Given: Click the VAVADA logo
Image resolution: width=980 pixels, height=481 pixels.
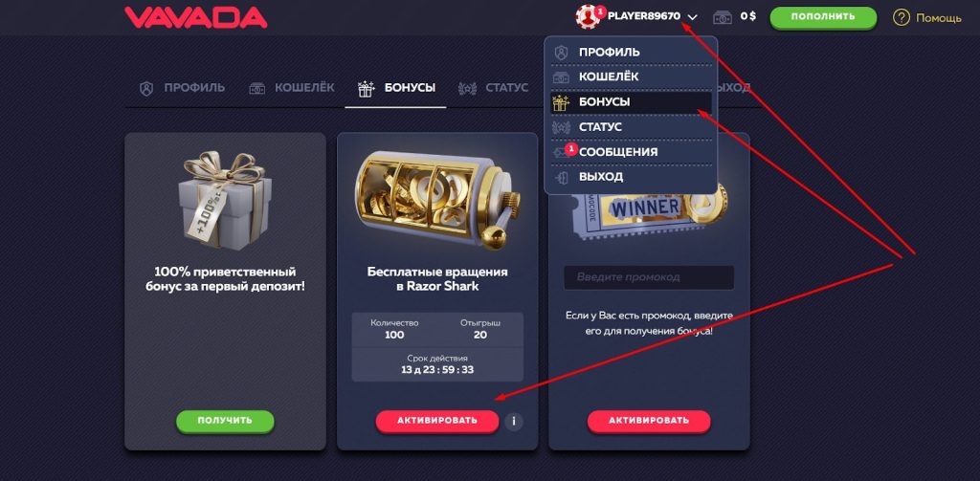Looking at the screenshot, I should (195, 17).
